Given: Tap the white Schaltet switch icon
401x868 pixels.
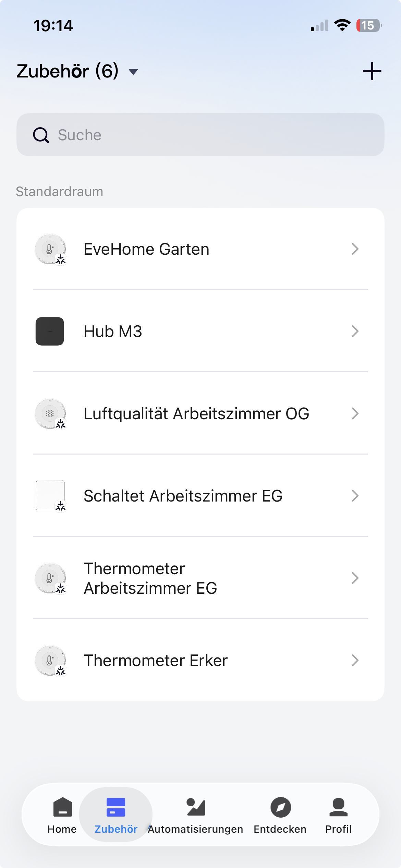Looking at the screenshot, I should 50,496.
